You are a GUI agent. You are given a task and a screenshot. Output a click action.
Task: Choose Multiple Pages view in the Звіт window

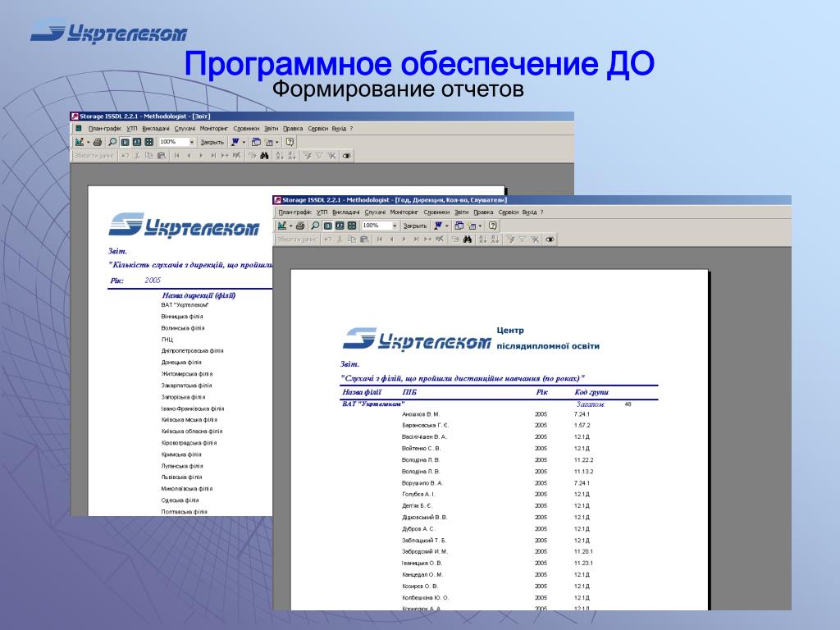point(149,142)
